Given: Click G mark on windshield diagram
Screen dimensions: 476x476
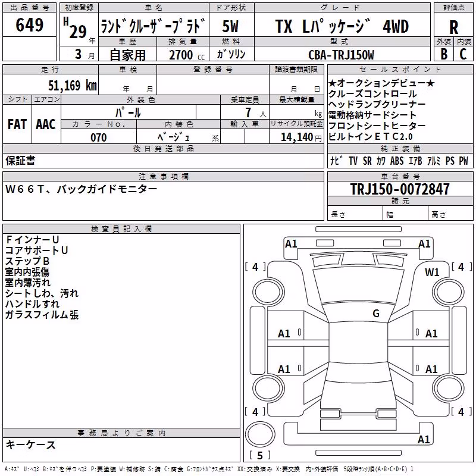Looking at the screenshot, I should tap(376, 313).
